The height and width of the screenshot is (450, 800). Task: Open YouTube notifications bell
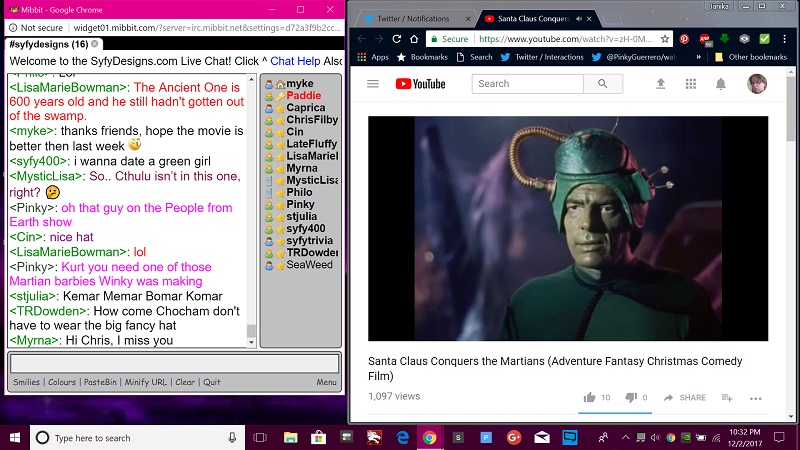click(720, 84)
